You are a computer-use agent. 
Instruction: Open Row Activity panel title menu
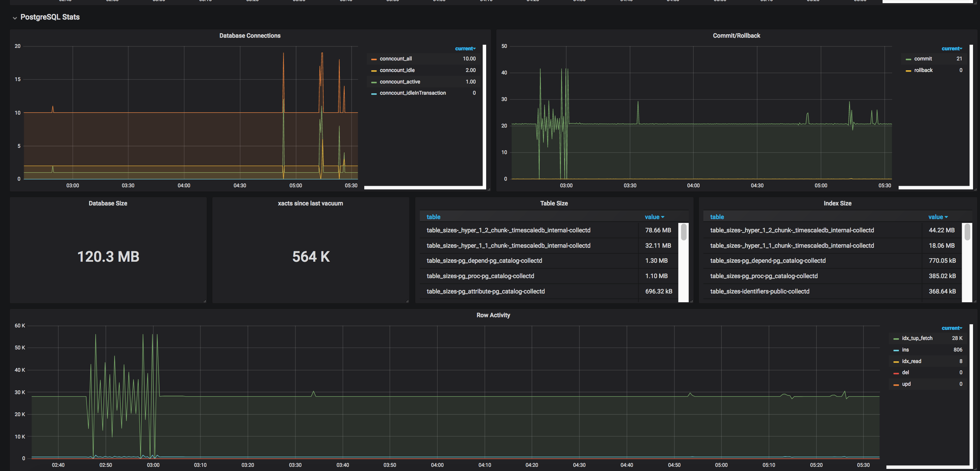[493, 315]
